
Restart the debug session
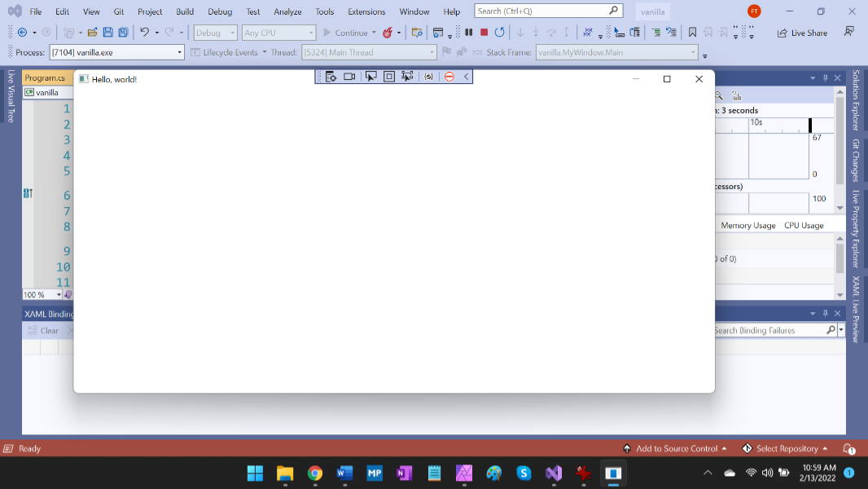click(x=499, y=33)
